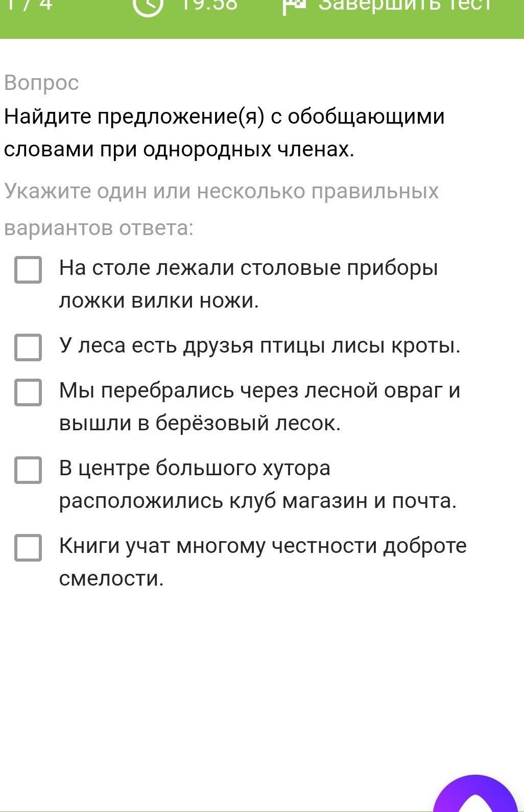The image size is (524, 812).
Task: Enable checkbox for 'Книги учат многому'
Action: coord(28,547)
